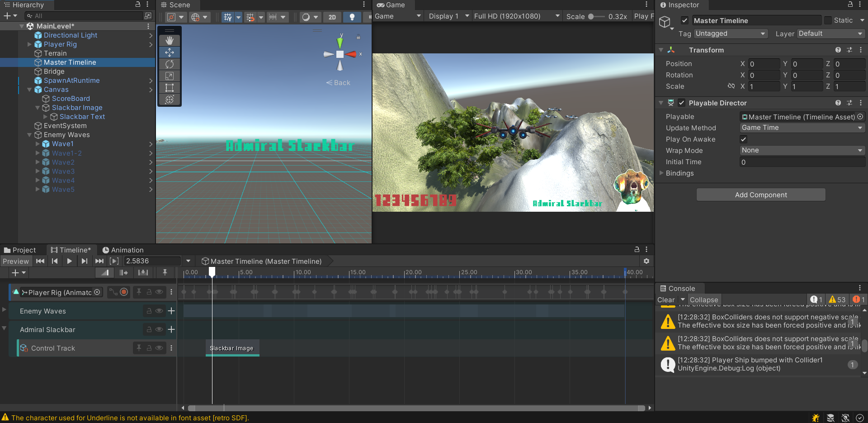Switch to the Project tab
The width and height of the screenshot is (868, 423).
pyautogui.click(x=20, y=250)
